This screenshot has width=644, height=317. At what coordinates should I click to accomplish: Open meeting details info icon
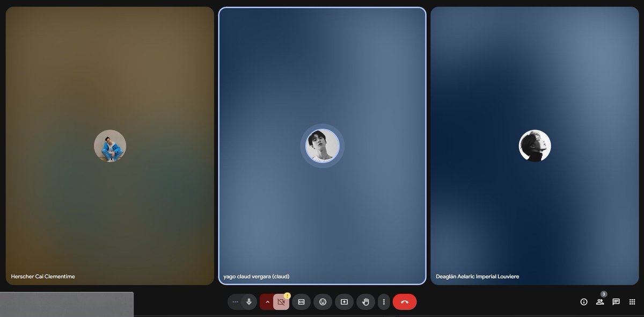(584, 302)
